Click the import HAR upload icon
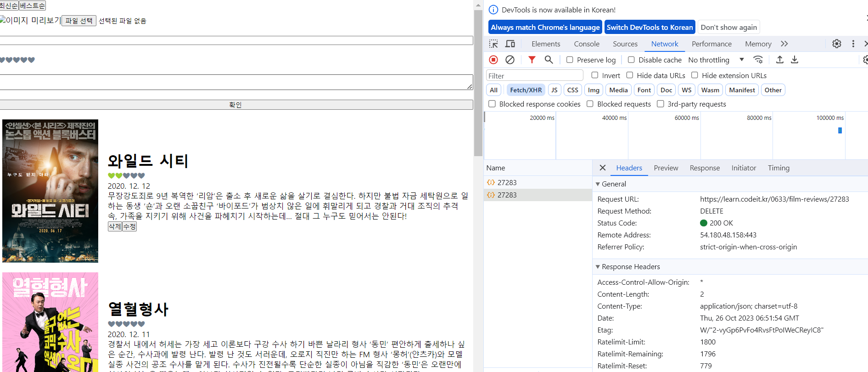This screenshot has width=868, height=372. pos(779,60)
